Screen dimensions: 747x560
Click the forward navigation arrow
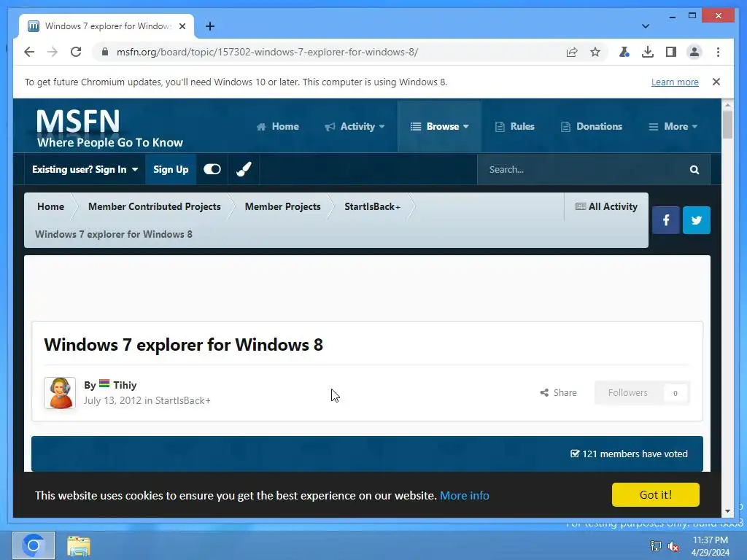53,52
